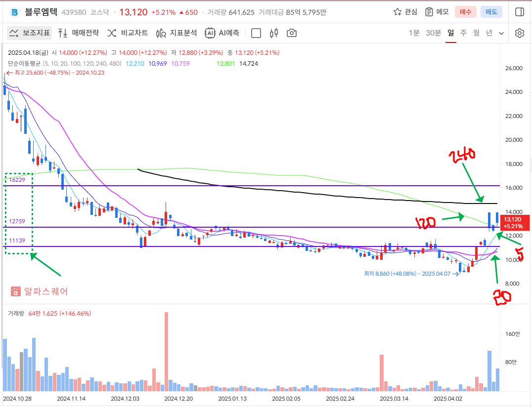The height and width of the screenshot is (408, 532).
Task: Click the date 2025.04.18(금) label
Action: [28, 52]
